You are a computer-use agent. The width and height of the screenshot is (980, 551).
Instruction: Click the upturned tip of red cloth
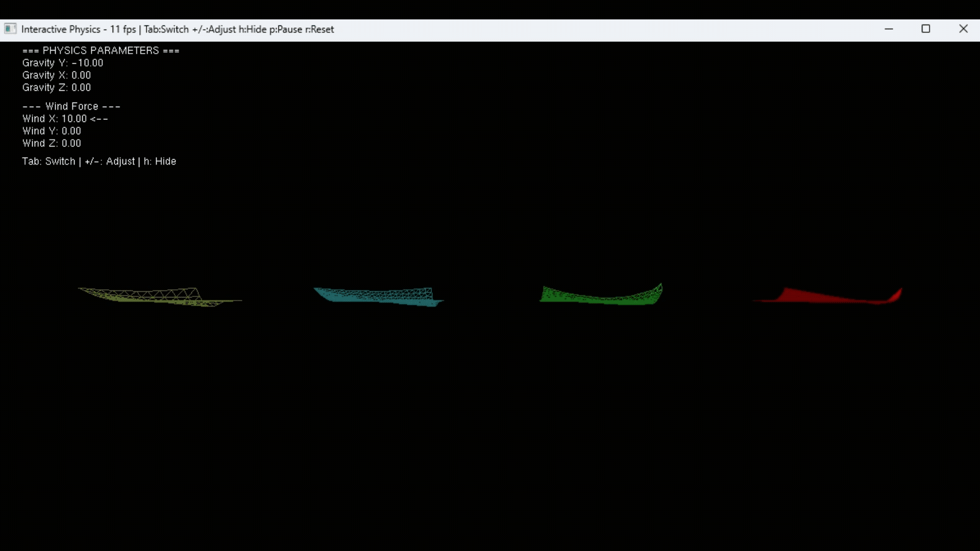coord(896,294)
